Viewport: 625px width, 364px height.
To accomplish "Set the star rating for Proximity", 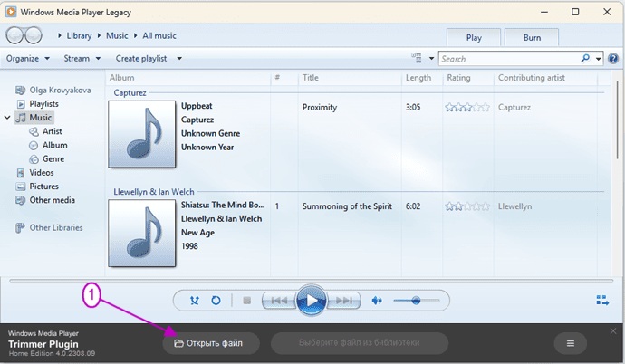I will coord(467,107).
